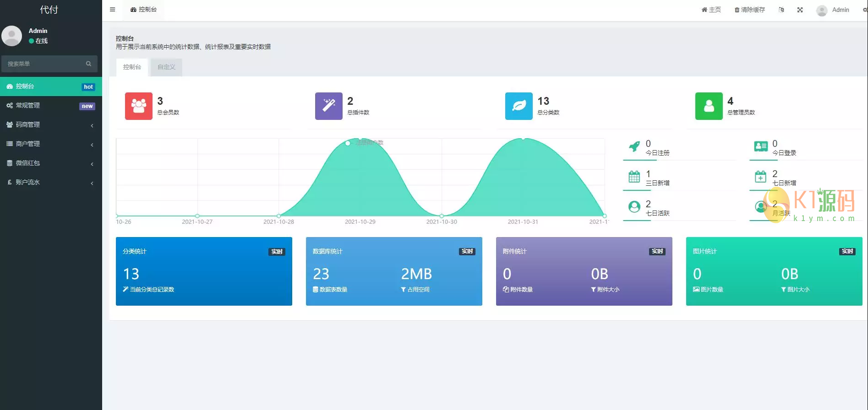Click 实时 badge on 附件统计

click(657, 252)
